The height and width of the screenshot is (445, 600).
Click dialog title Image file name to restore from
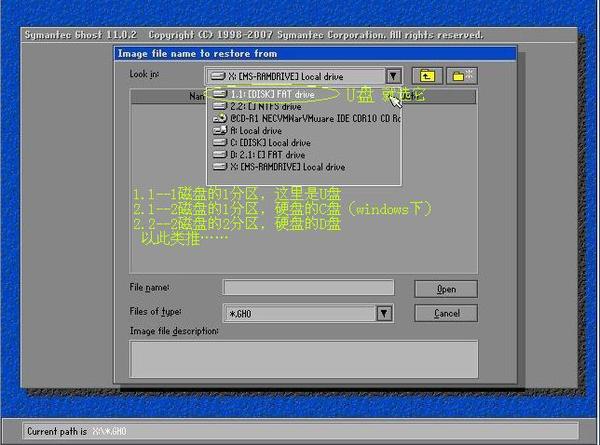click(x=197, y=54)
